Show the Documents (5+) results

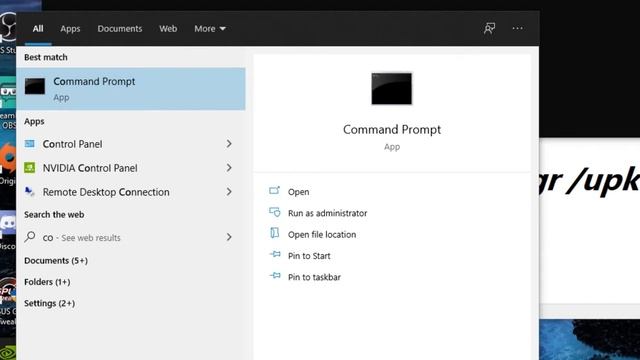click(56, 260)
